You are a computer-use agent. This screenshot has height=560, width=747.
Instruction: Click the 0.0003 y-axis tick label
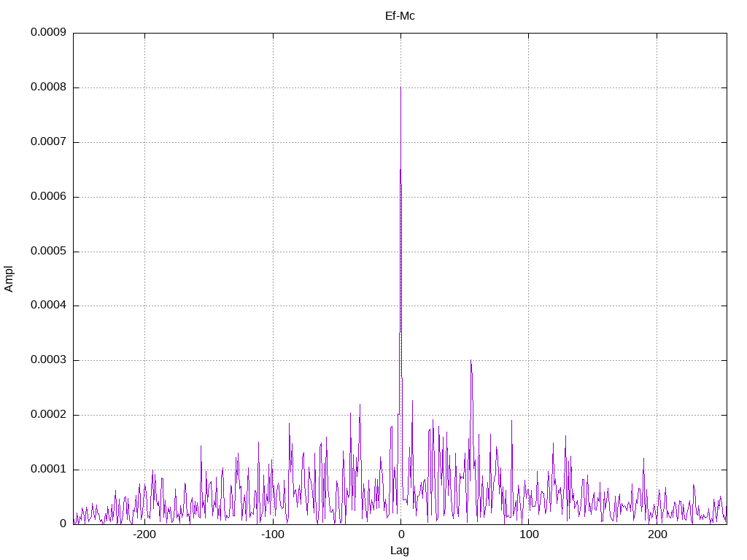(49, 360)
